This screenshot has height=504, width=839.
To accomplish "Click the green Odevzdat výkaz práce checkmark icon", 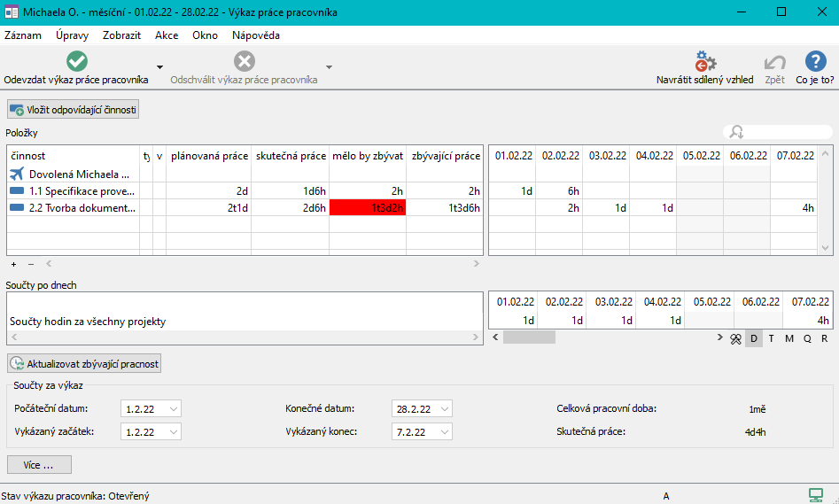I will pos(77,61).
